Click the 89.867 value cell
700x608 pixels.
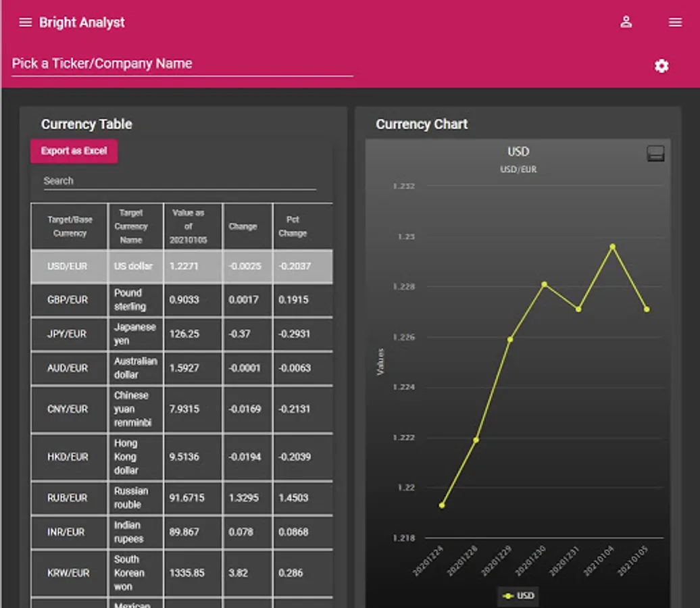pyautogui.click(x=193, y=532)
